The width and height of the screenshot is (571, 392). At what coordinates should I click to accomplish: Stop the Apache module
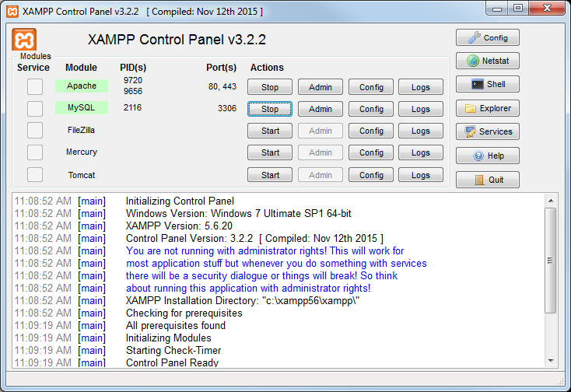[x=270, y=87]
